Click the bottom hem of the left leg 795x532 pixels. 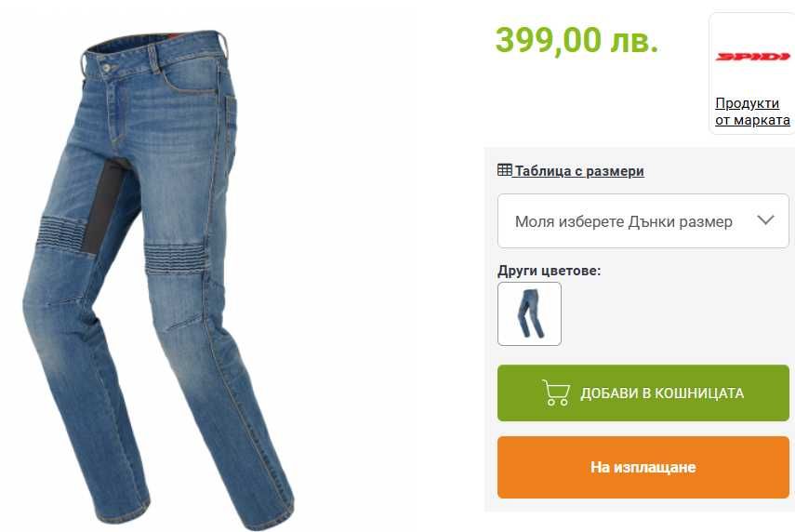click(122, 512)
